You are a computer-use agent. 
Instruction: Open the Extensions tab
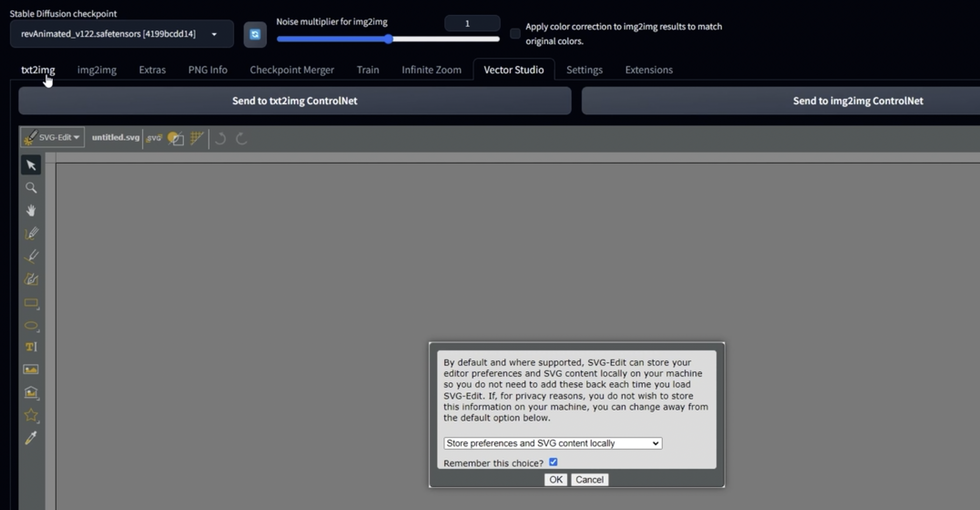tap(649, 70)
